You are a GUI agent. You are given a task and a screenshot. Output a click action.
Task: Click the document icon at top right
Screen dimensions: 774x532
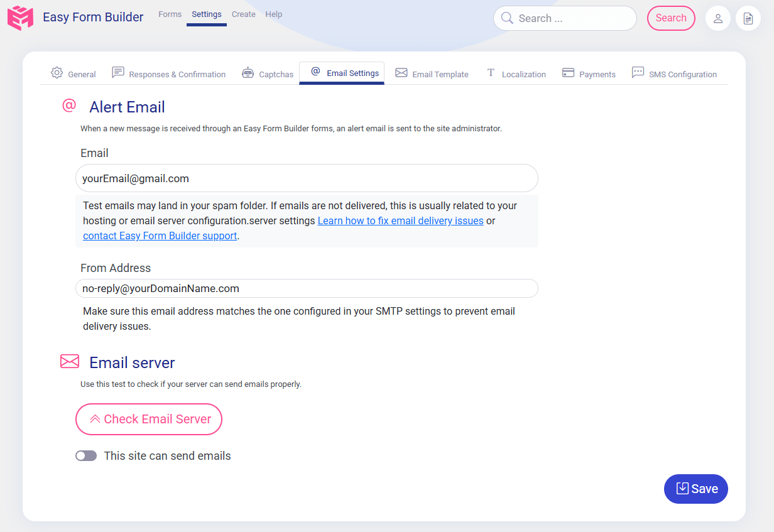coord(748,18)
